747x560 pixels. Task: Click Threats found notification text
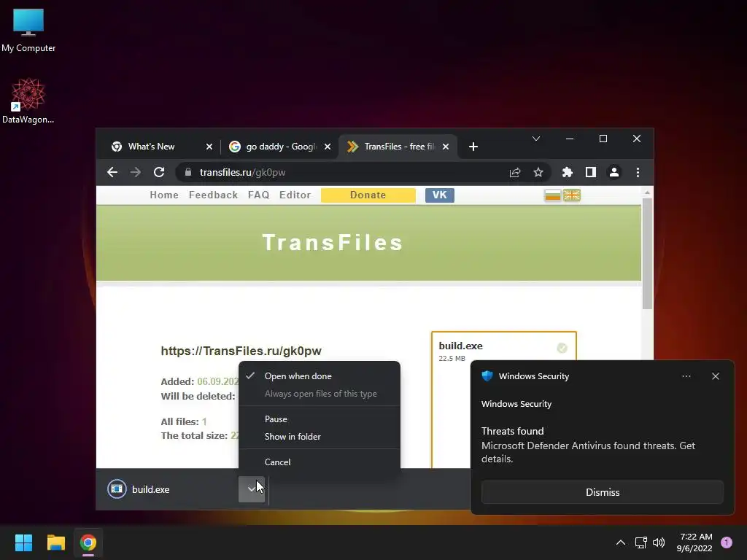pyautogui.click(x=512, y=431)
